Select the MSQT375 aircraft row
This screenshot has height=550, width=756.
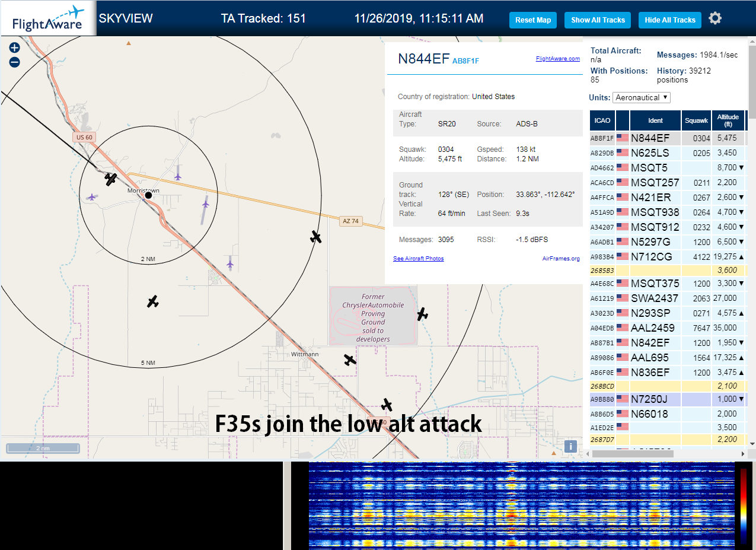pos(667,284)
